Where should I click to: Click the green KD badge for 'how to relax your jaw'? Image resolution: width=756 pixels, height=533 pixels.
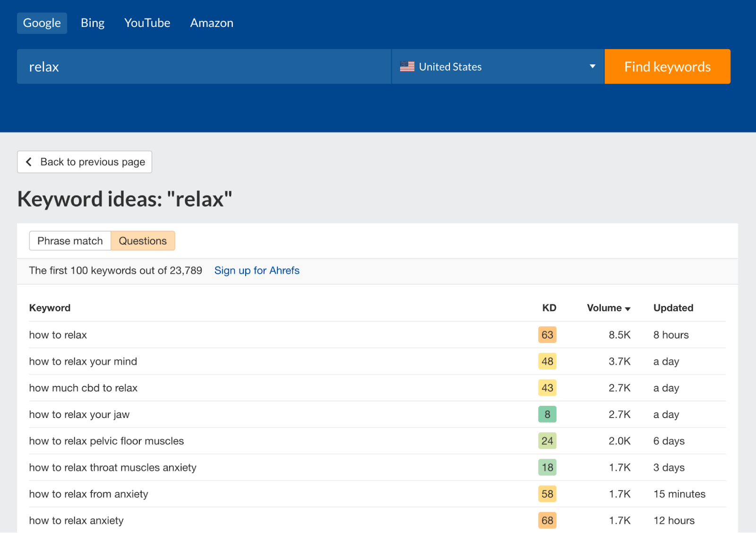tap(547, 414)
